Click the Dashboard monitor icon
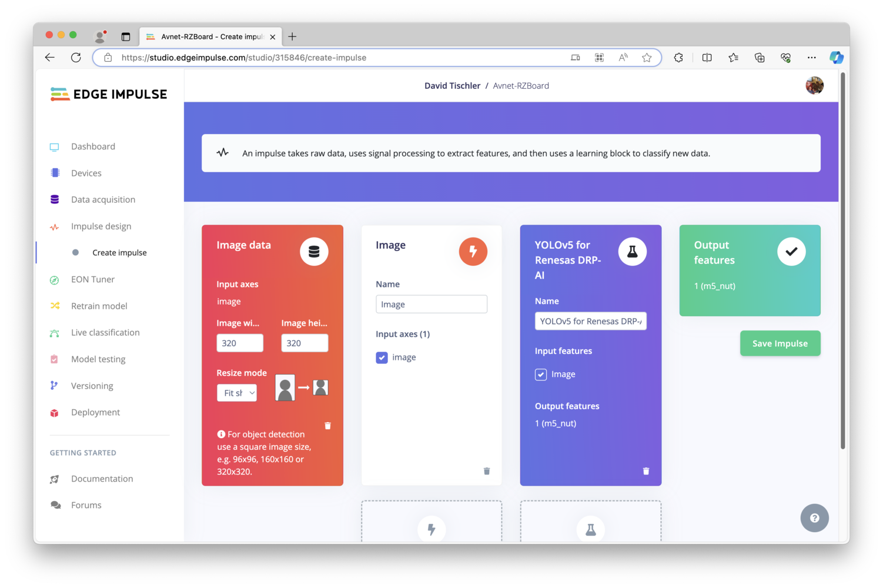 coord(55,147)
